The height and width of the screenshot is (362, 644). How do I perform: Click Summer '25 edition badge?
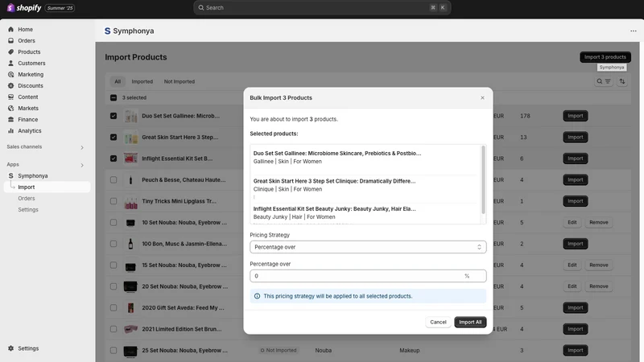[x=60, y=8]
